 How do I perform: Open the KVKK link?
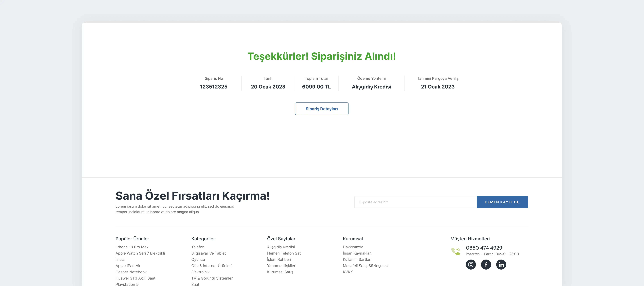(x=348, y=272)
